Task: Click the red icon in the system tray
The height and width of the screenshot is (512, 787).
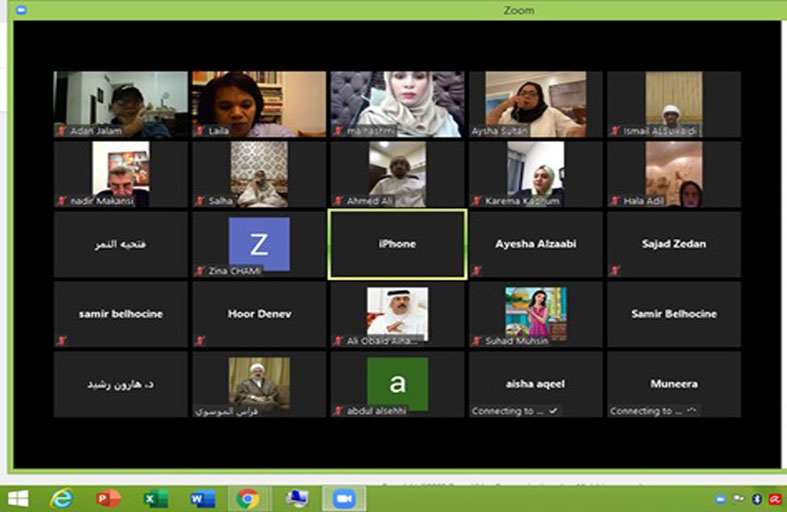Action: click(774, 499)
